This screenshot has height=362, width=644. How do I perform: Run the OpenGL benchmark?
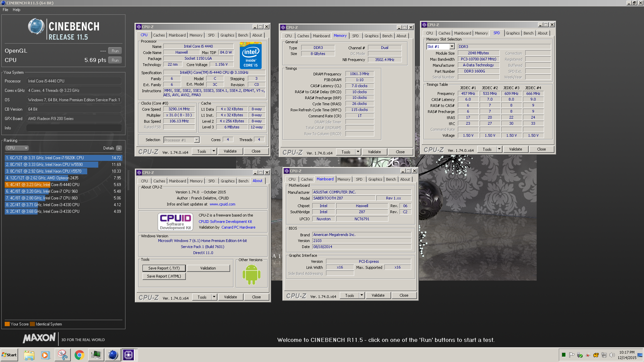tap(115, 51)
